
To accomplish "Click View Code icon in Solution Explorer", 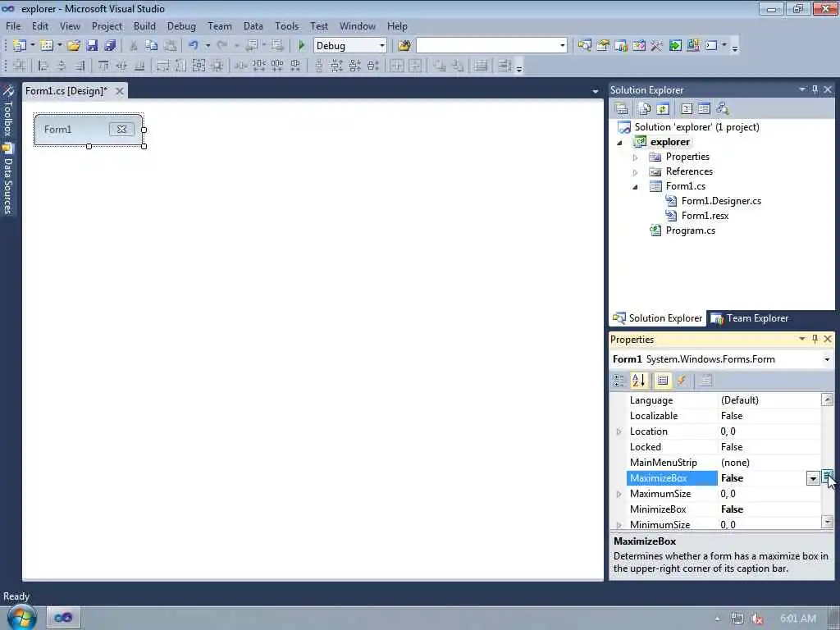I will [x=687, y=109].
